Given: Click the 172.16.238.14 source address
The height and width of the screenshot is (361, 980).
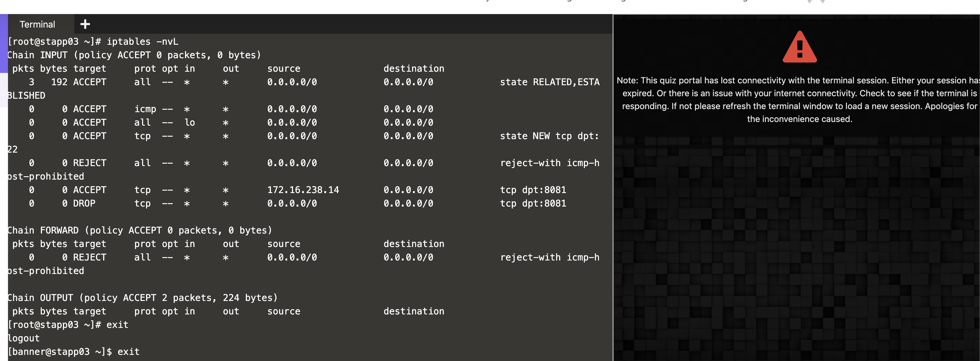Looking at the screenshot, I should click(x=303, y=190).
